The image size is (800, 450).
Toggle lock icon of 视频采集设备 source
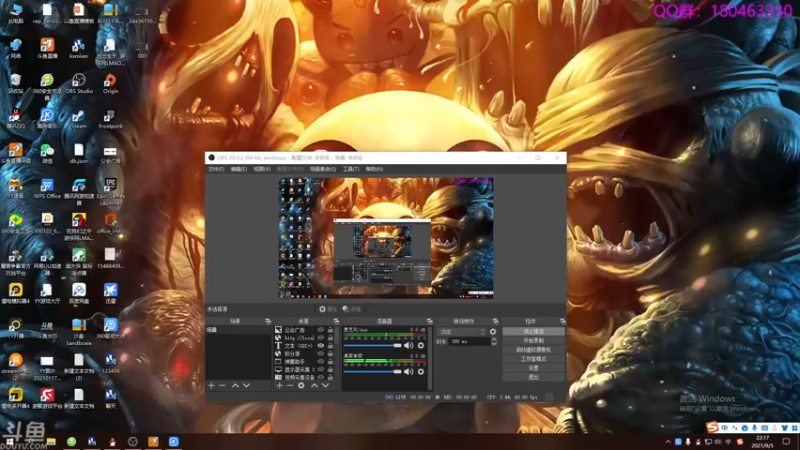pyautogui.click(x=331, y=377)
